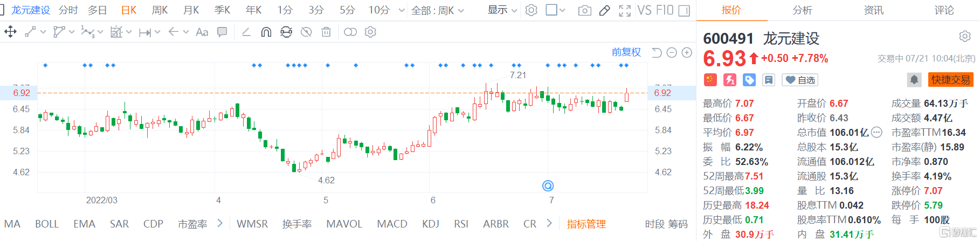
Task: Expand wave pattern tool options arrow
Action: [x=100, y=32]
